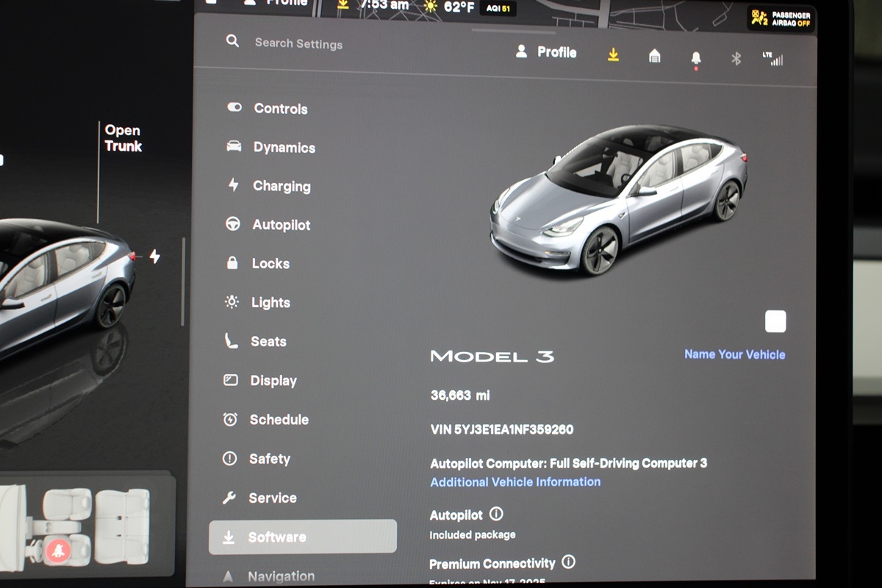Select Locks in the settings sidebar
Image resolution: width=882 pixels, height=588 pixels.
(270, 264)
